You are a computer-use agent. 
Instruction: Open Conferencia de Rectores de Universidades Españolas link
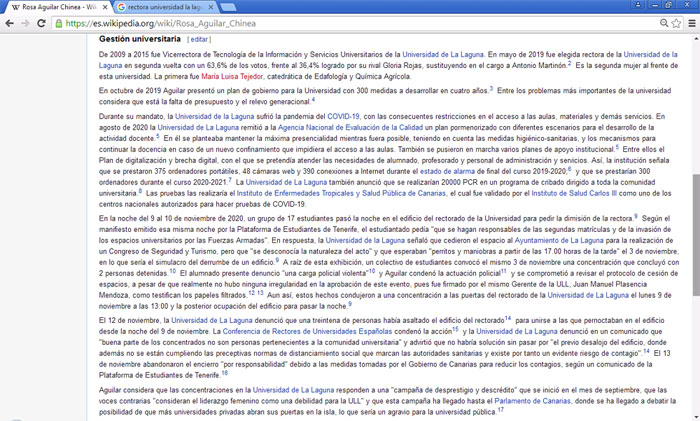307,332
